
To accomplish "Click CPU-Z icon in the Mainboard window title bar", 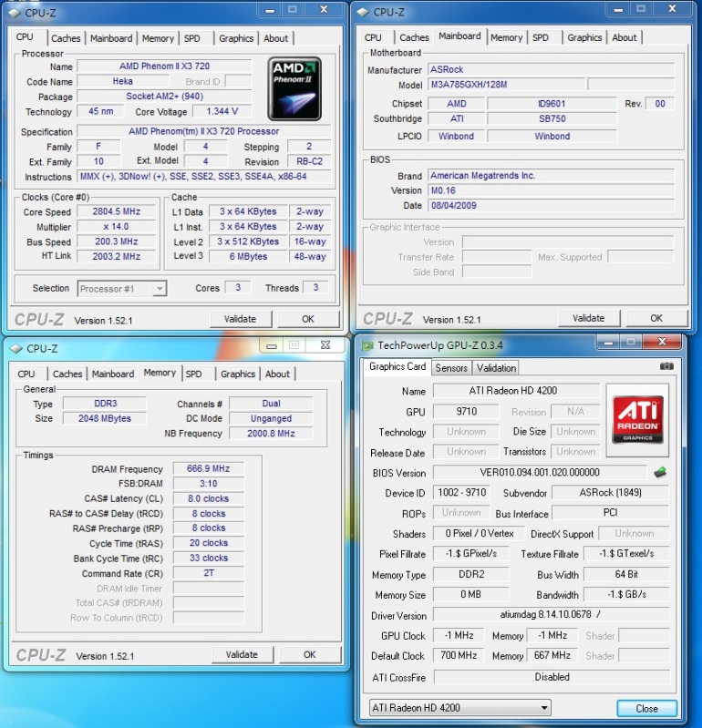I will click(x=363, y=13).
